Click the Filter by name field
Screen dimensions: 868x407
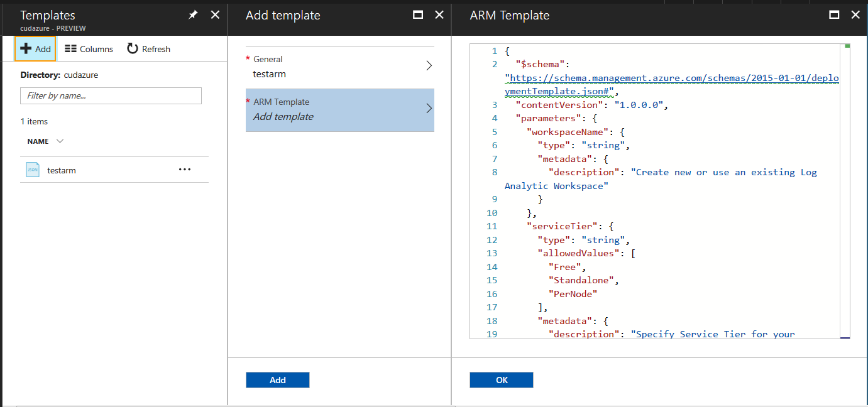click(x=111, y=95)
